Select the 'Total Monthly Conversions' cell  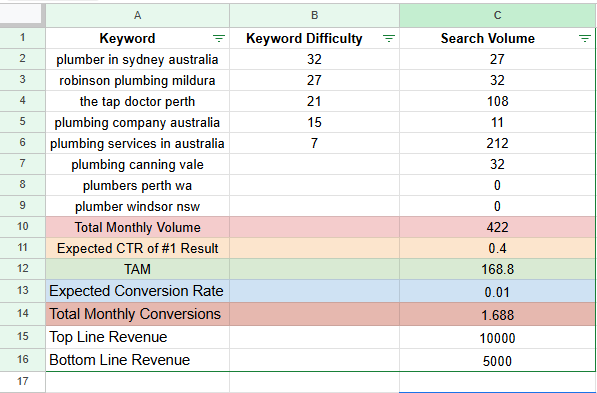click(x=137, y=314)
